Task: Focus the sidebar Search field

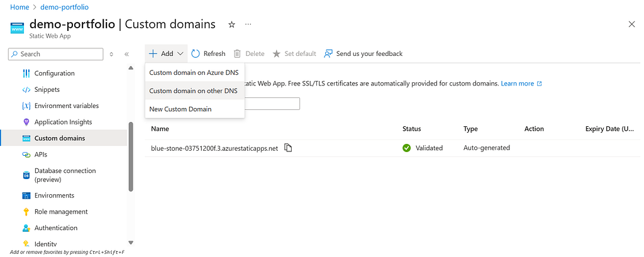Action: click(x=56, y=54)
